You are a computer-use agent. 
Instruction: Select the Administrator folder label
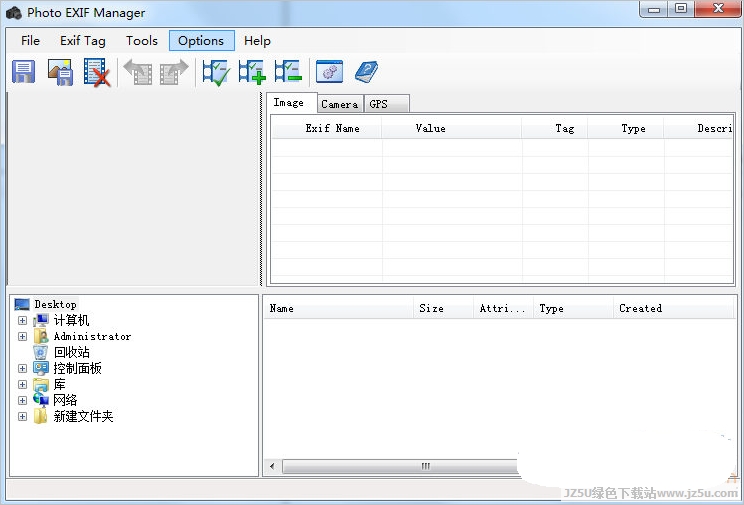[93, 337]
